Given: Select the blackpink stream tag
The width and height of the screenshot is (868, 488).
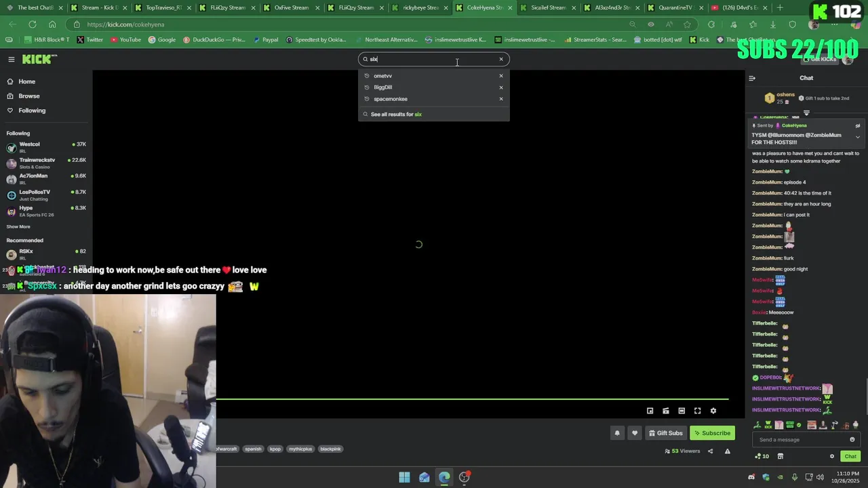Looking at the screenshot, I should pos(330,449).
